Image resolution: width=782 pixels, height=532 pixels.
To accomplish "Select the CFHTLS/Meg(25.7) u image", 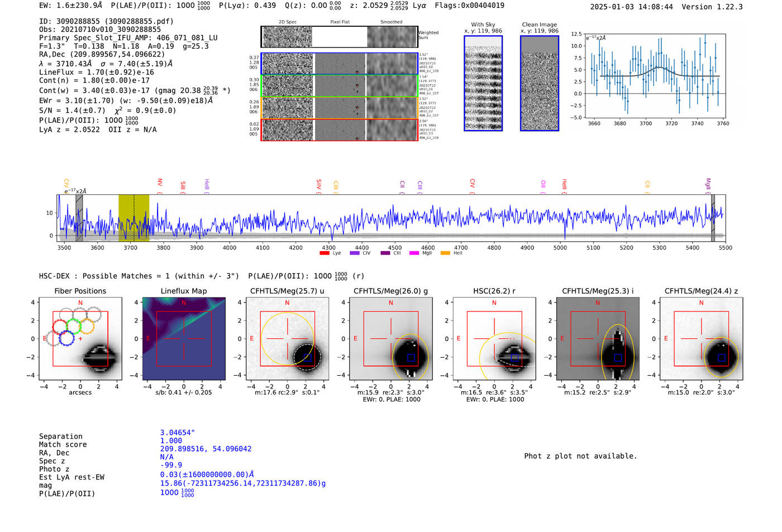I will (288, 339).
